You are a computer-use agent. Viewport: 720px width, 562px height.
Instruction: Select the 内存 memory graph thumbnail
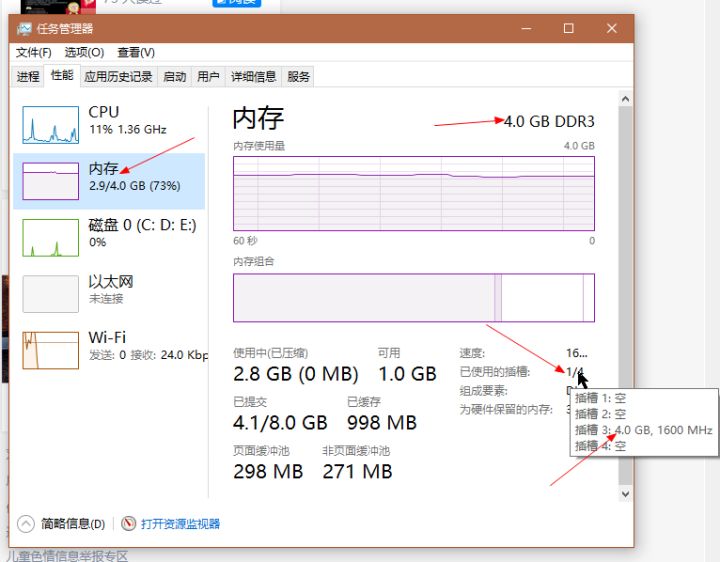click(50, 181)
